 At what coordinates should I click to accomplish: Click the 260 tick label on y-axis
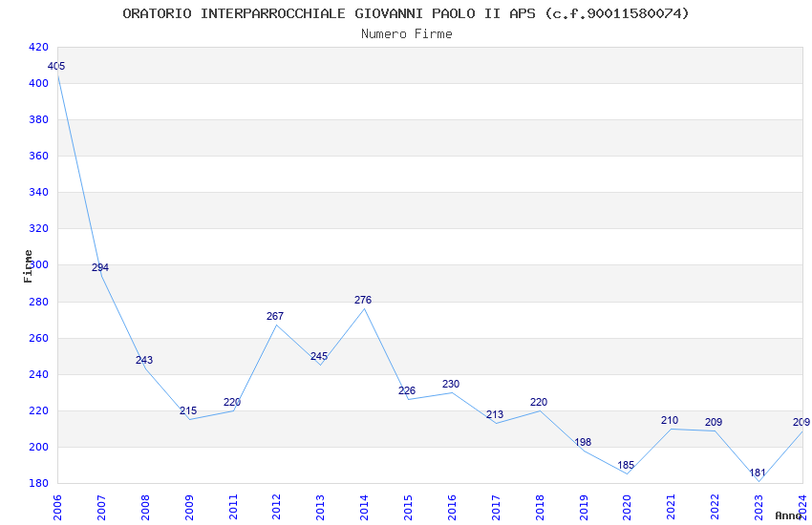point(38,338)
